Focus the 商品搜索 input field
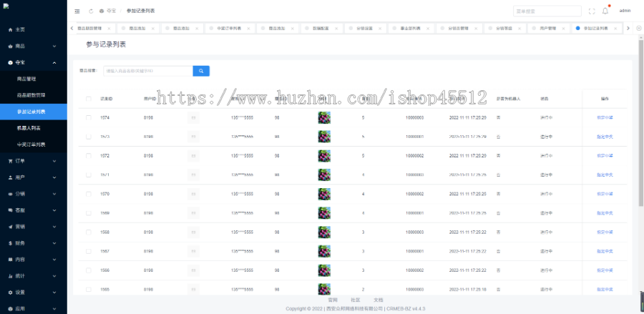The width and height of the screenshot is (644, 314). [148, 71]
